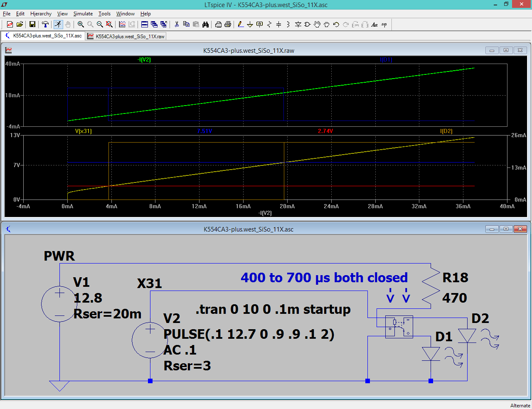Click the blue 7.51V trace label

pos(204,131)
